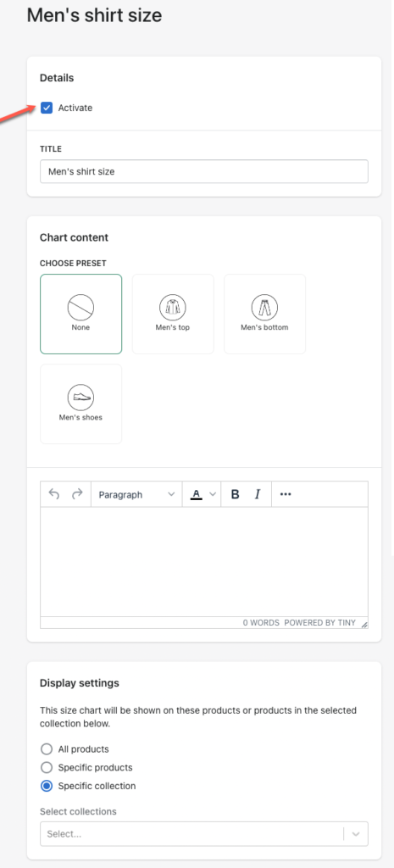The height and width of the screenshot is (868, 394).
Task: Select All products radio button
Action: [x=47, y=749]
